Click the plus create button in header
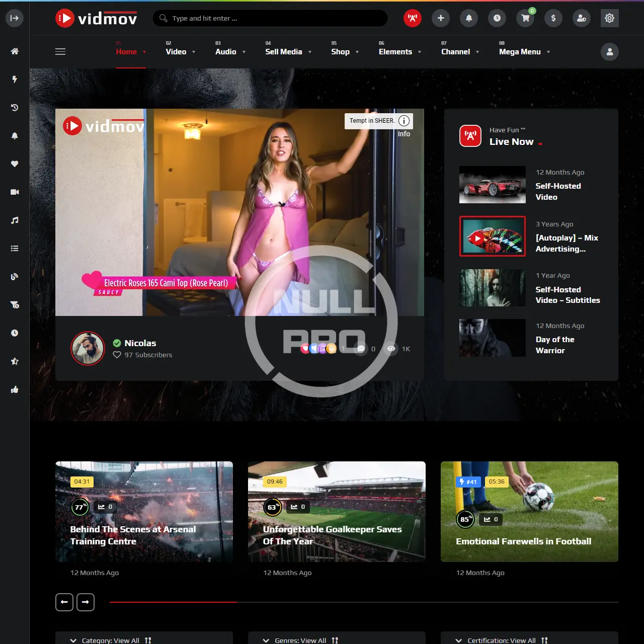The image size is (644, 644). coord(441,18)
